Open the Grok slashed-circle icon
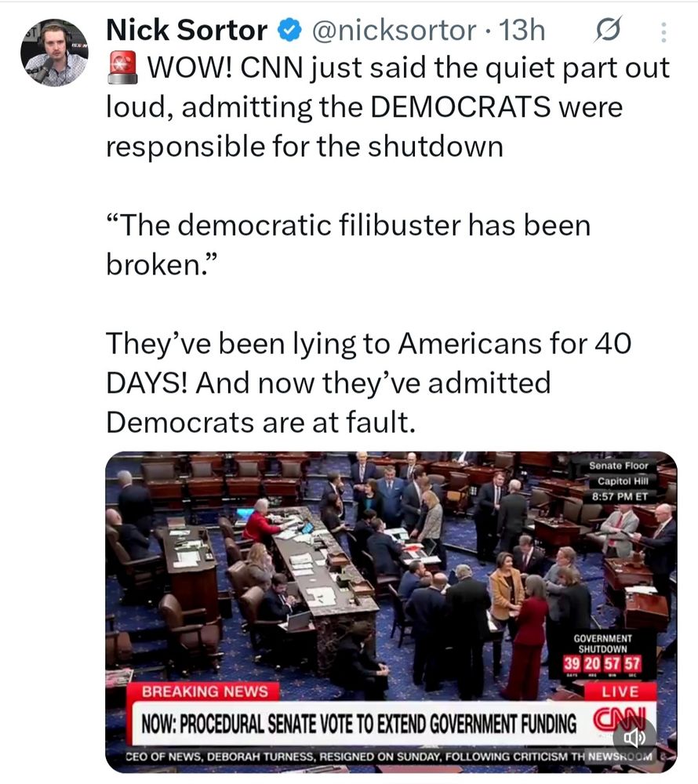Viewport: 698px width, 784px height. (609, 31)
